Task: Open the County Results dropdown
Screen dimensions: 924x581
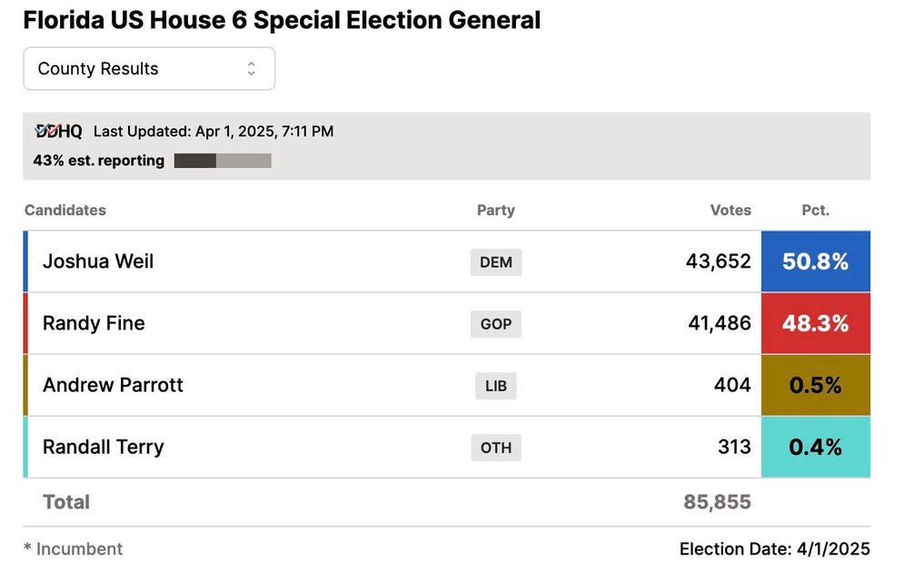Action: click(148, 68)
